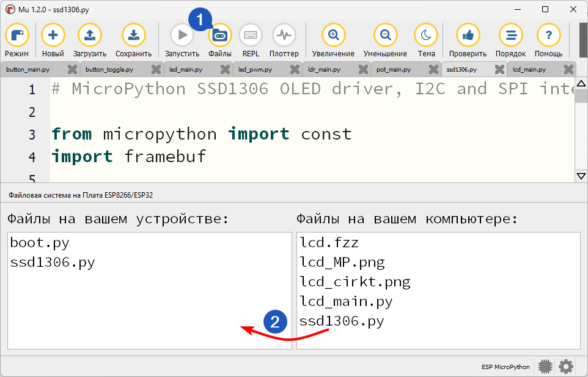
Task: Save the file with Сохранить
Action: [133, 40]
